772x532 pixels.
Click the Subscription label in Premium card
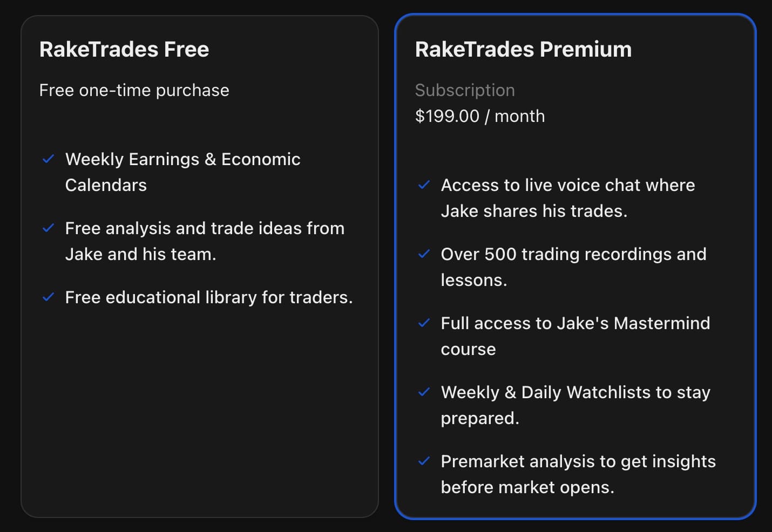[465, 90]
